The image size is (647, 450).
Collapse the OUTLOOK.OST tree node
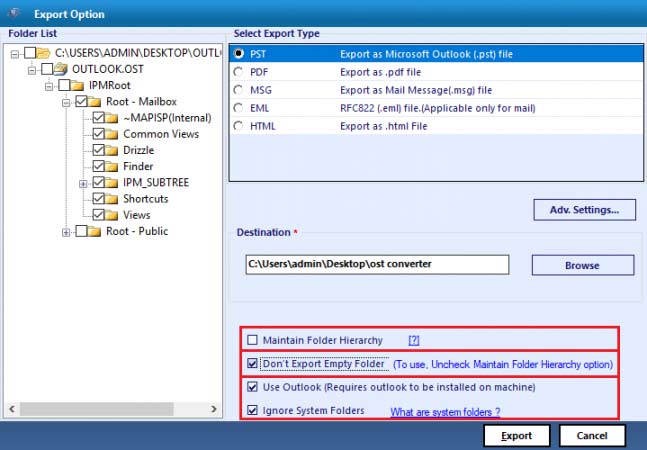pyautogui.click(x=32, y=71)
